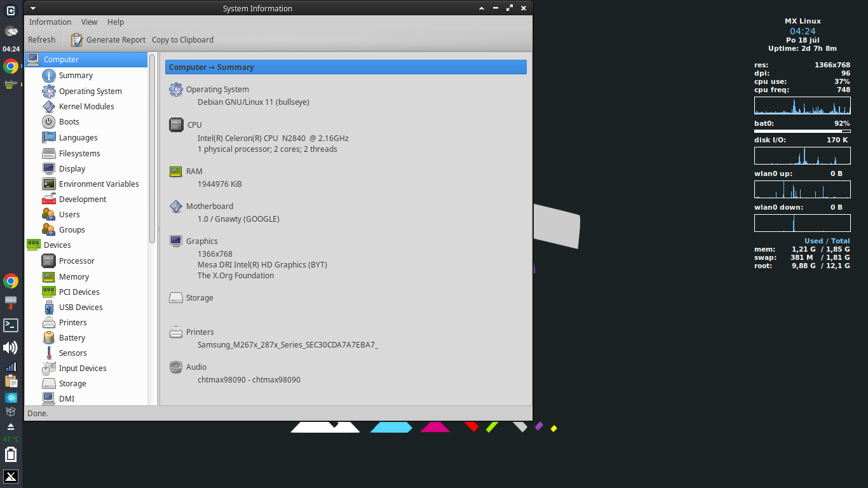Click the Development toolbox icon
Screen dimensions: 868x488
49,199
